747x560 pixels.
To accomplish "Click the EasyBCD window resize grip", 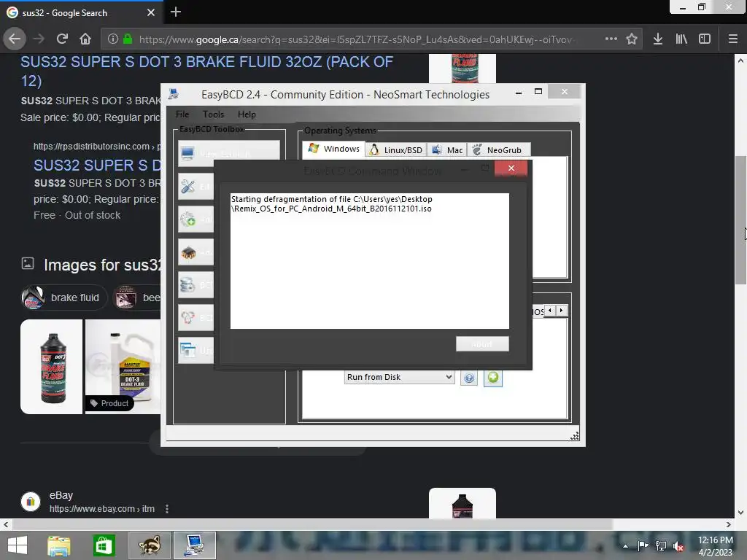I will pos(575,436).
